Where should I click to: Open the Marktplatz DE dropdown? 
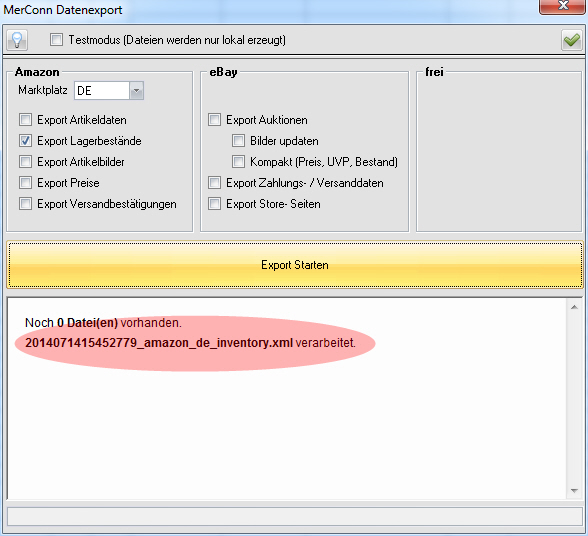136,90
